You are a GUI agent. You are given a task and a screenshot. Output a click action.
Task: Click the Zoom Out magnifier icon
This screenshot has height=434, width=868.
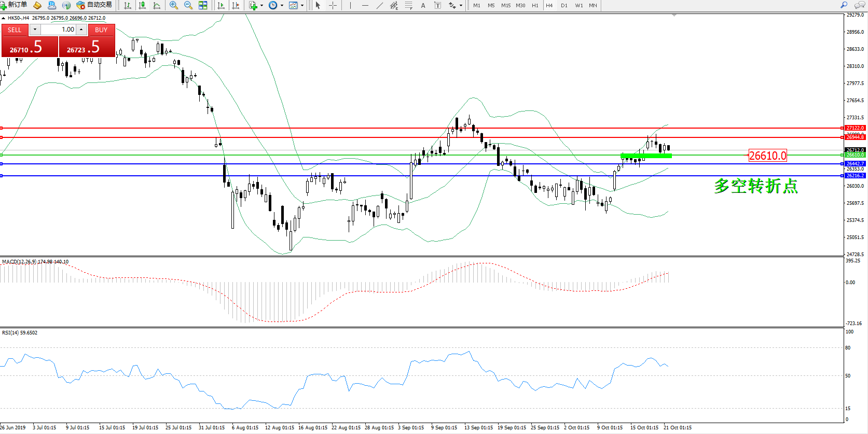pyautogui.click(x=188, y=5)
